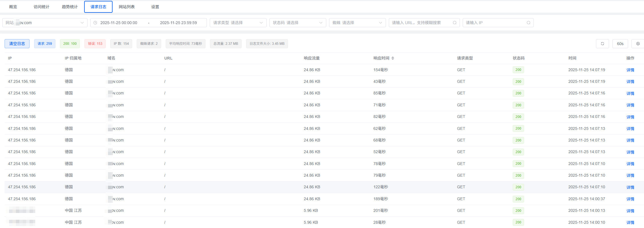Click the 清空日志 button
644x228 pixels.
point(17,44)
